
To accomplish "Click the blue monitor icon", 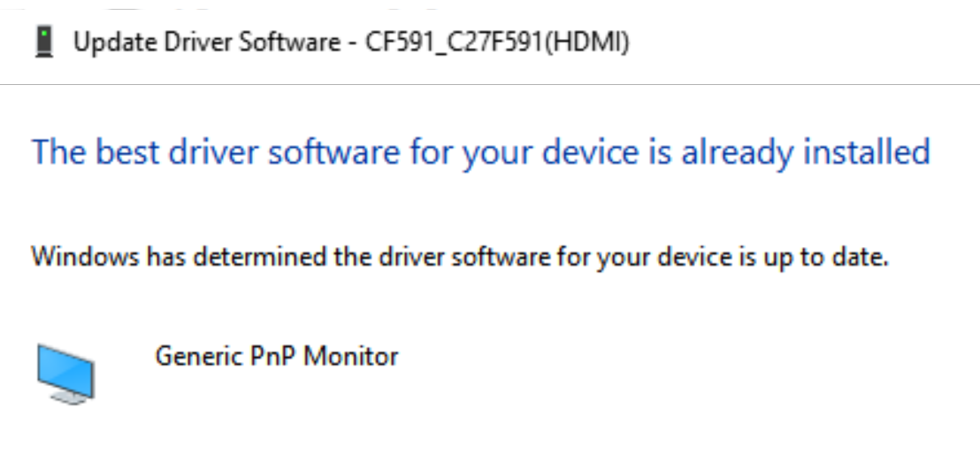I will point(65,373).
